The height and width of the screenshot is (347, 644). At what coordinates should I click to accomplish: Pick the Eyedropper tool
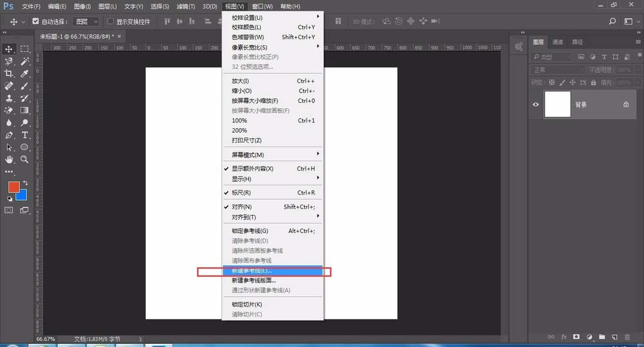tap(25, 73)
